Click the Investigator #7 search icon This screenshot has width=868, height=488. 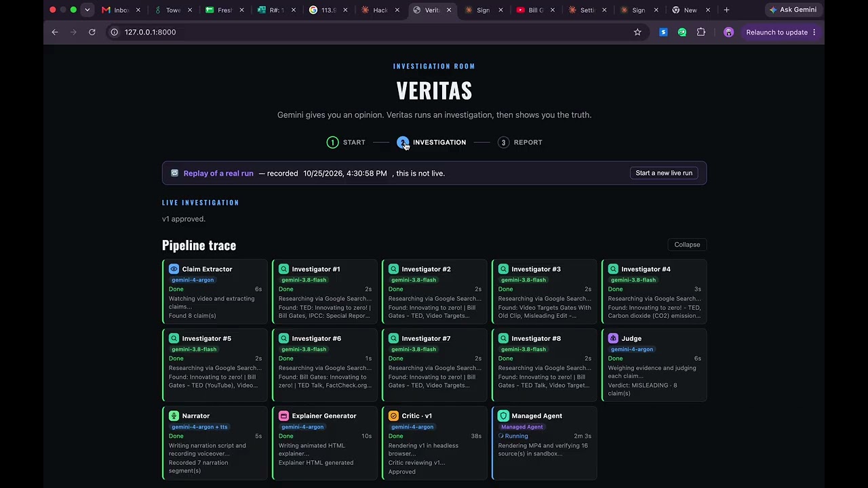pyautogui.click(x=393, y=338)
